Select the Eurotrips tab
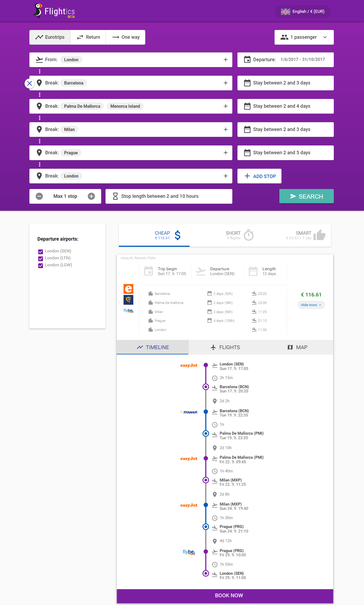Image resolution: width=364 pixels, height=605 pixels. coord(50,37)
